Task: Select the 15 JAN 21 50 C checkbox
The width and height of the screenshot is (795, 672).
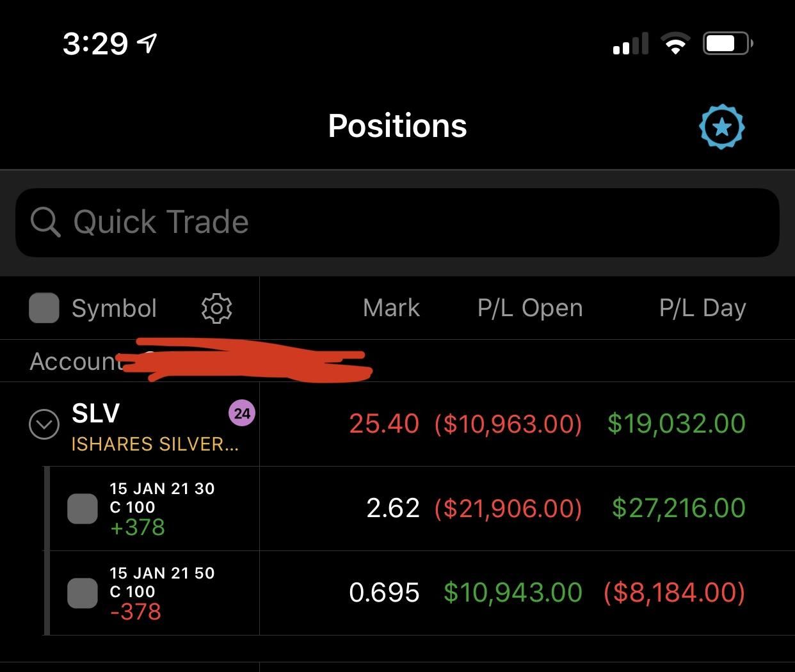Action: click(83, 593)
